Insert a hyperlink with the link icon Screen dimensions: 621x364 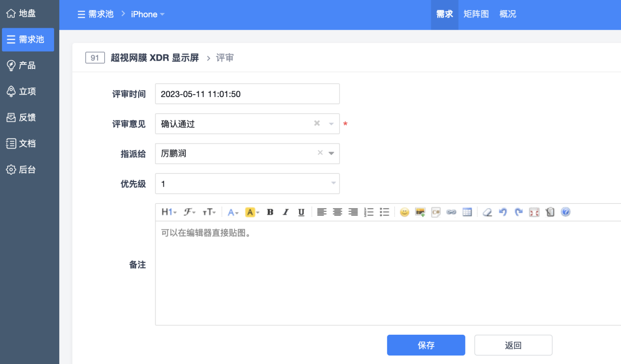point(451,212)
